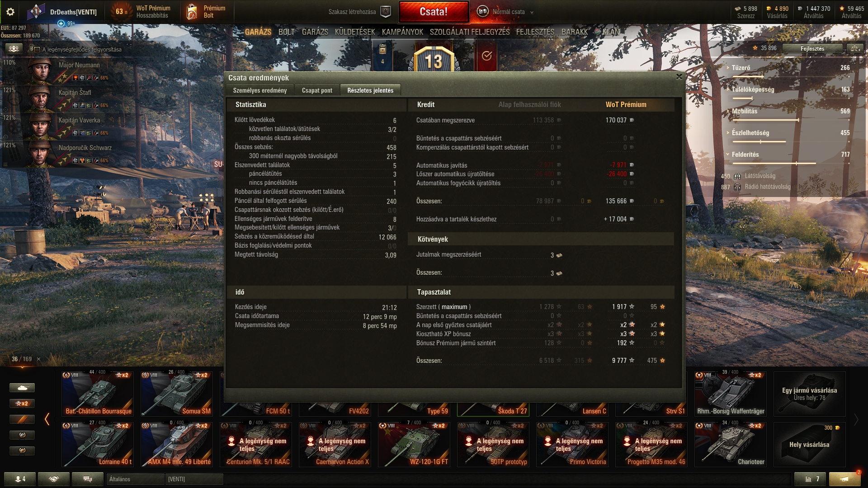The image size is (868, 488).
Task: Collapse the Felderítés parameter group
Action: [x=728, y=155]
